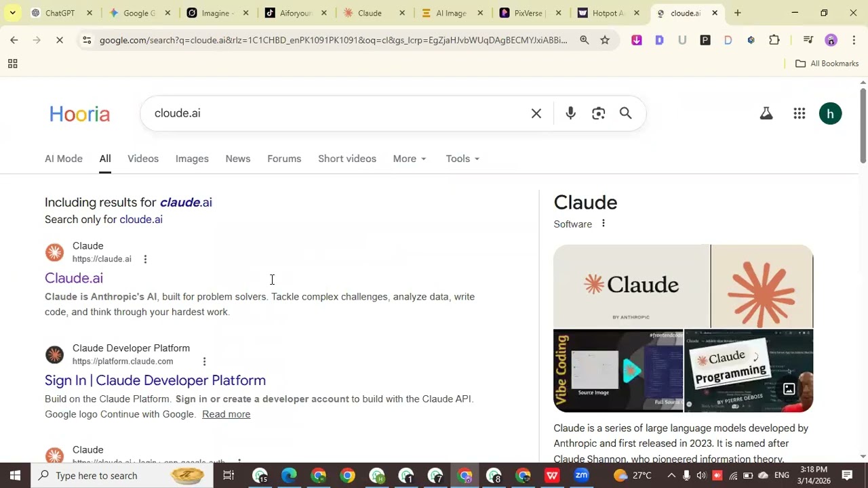The width and height of the screenshot is (868, 488).
Task: Open more options for Claude.ai result
Action: 145,259
